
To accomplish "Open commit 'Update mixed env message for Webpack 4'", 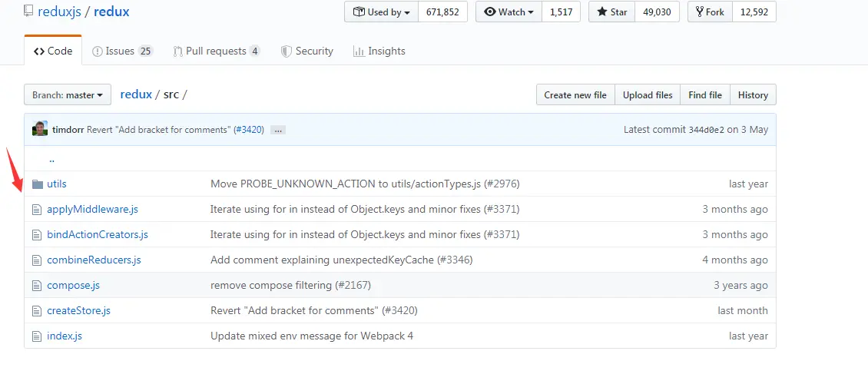I will tap(312, 336).
